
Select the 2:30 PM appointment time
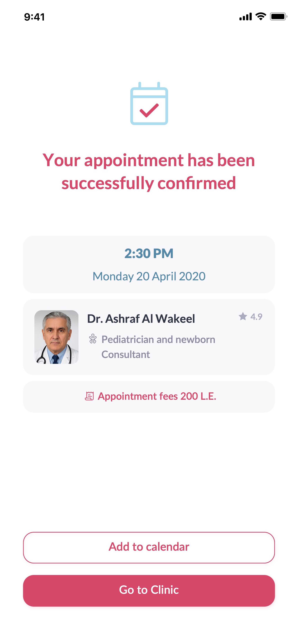tap(149, 253)
